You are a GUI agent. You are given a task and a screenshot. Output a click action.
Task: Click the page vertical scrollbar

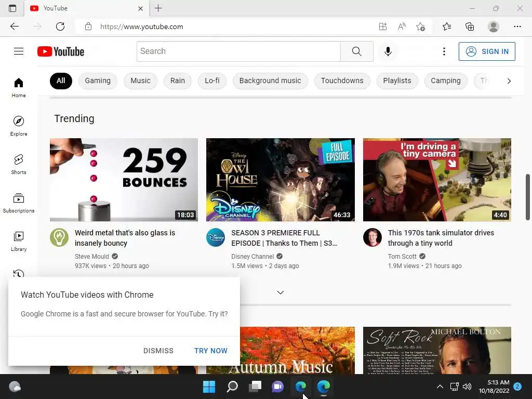[x=528, y=197]
